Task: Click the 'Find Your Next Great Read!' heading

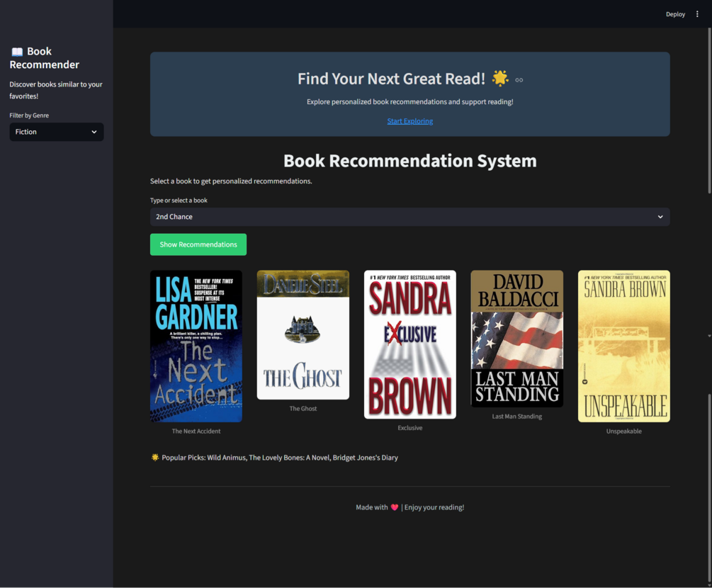Action: pos(391,79)
